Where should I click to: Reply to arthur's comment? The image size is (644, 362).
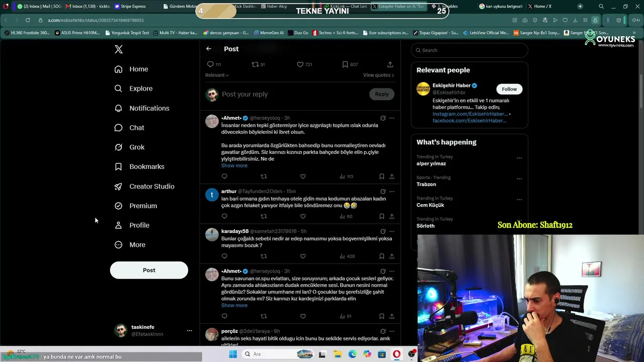tap(224, 216)
